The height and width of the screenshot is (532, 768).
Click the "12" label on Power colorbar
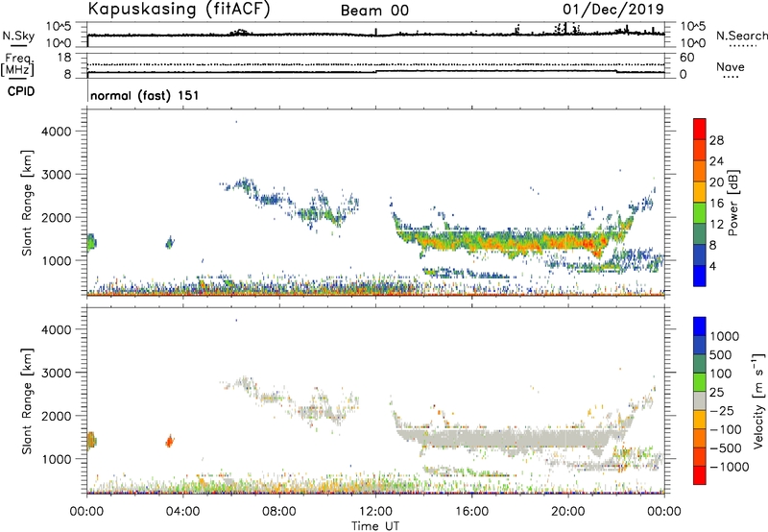[716, 225]
